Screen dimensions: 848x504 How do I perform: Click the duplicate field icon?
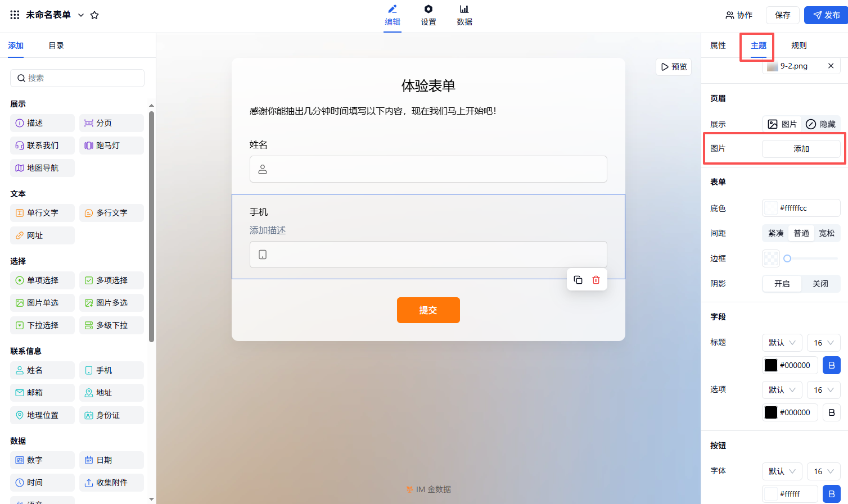578,280
